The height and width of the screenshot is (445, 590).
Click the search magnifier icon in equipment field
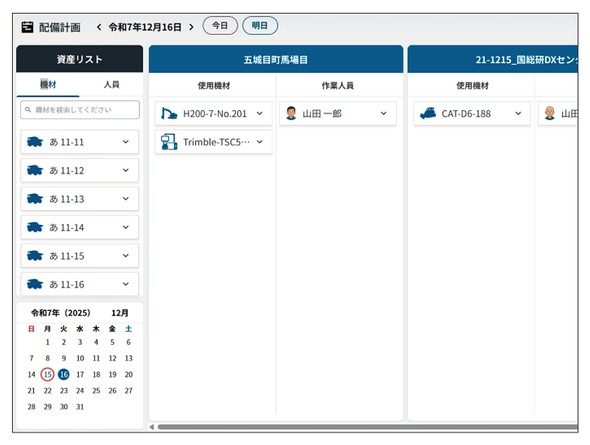point(28,109)
